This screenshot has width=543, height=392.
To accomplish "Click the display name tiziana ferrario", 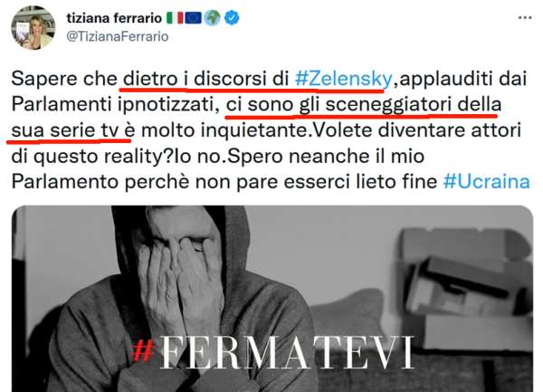I will pyautogui.click(x=114, y=18).
